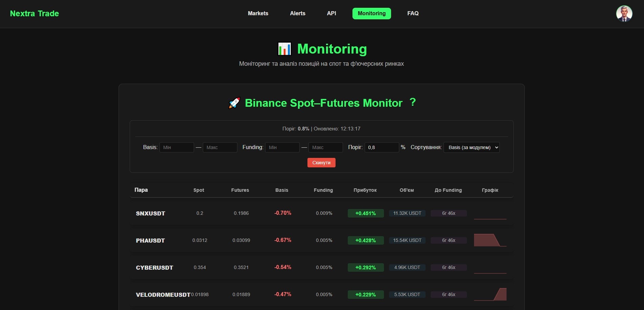Open the Nextra Trade logo link
644x310 pixels.
pos(35,14)
